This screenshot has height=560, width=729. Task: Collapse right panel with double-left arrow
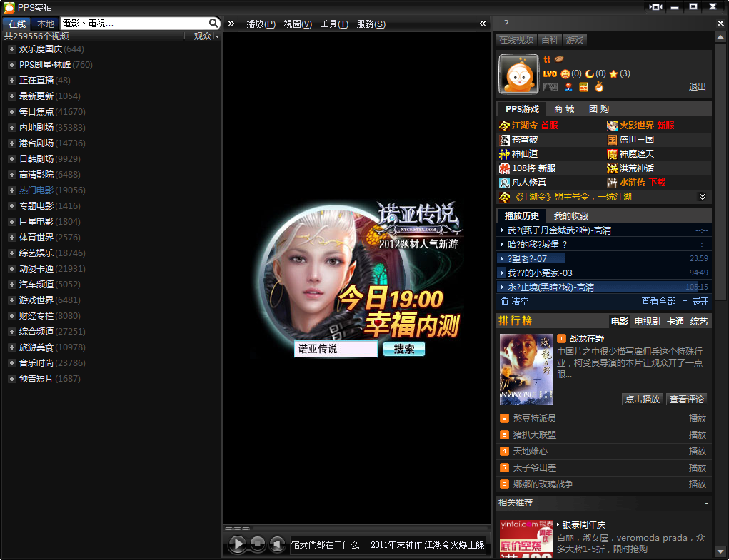pyautogui.click(x=483, y=24)
